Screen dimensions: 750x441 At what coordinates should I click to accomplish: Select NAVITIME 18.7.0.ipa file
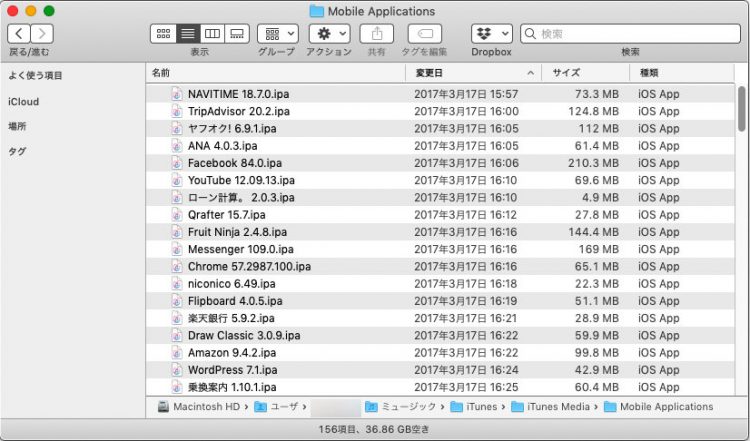440,94
